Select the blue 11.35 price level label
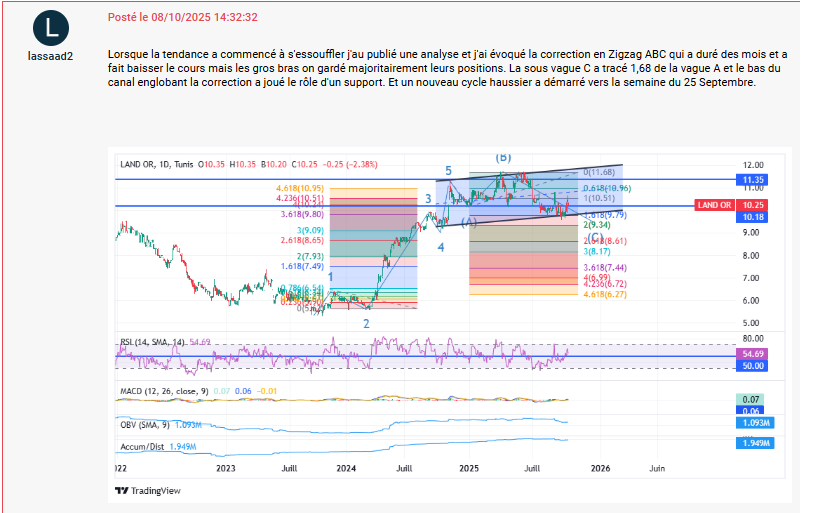This screenshot has width=819, height=513. (x=752, y=180)
